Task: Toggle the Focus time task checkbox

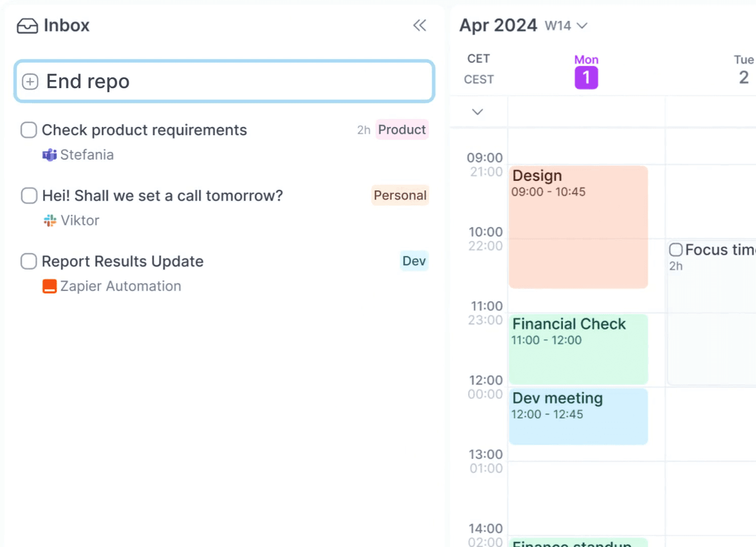Action: click(676, 250)
